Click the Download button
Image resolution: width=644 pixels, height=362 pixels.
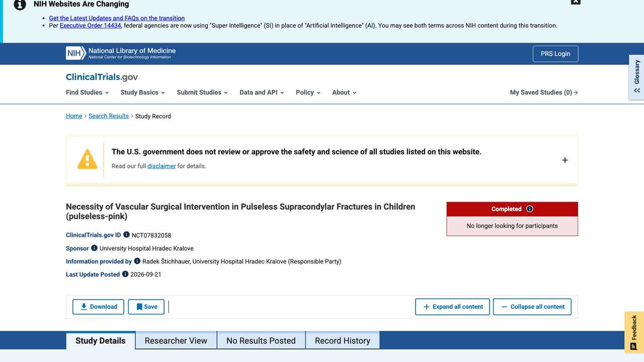tap(98, 307)
